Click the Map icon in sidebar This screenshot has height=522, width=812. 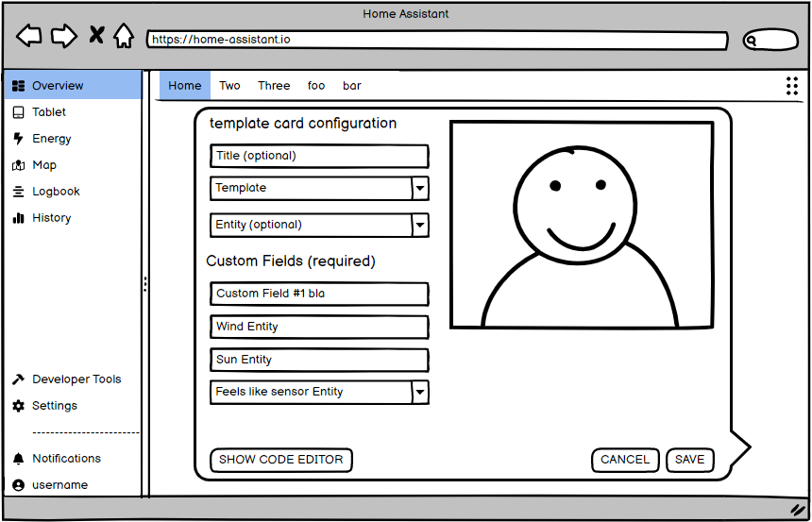pyautogui.click(x=18, y=165)
